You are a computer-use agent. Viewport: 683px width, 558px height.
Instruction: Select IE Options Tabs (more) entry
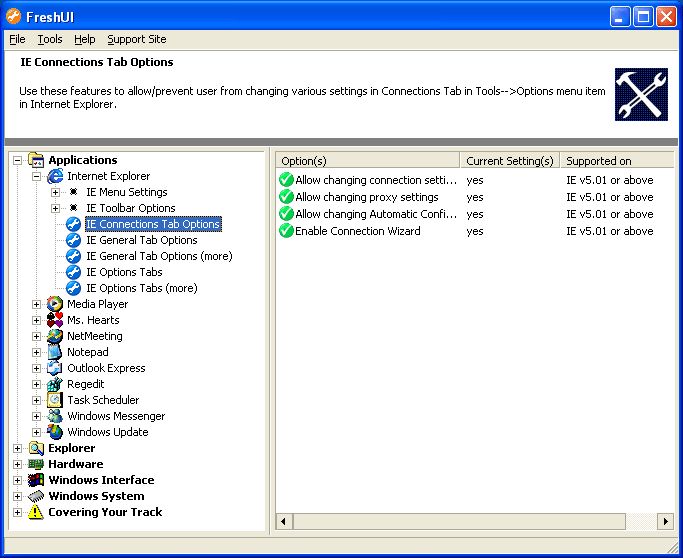click(x=142, y=288)
